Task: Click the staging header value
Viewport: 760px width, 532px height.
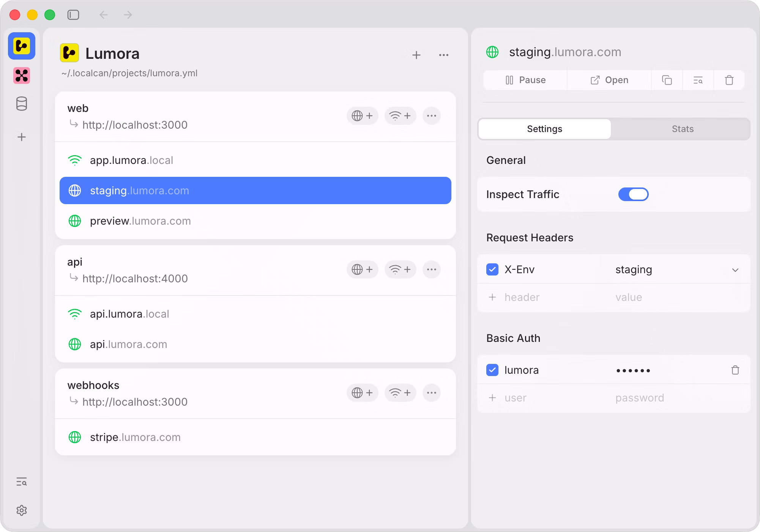Action: [x=634, y=269]
